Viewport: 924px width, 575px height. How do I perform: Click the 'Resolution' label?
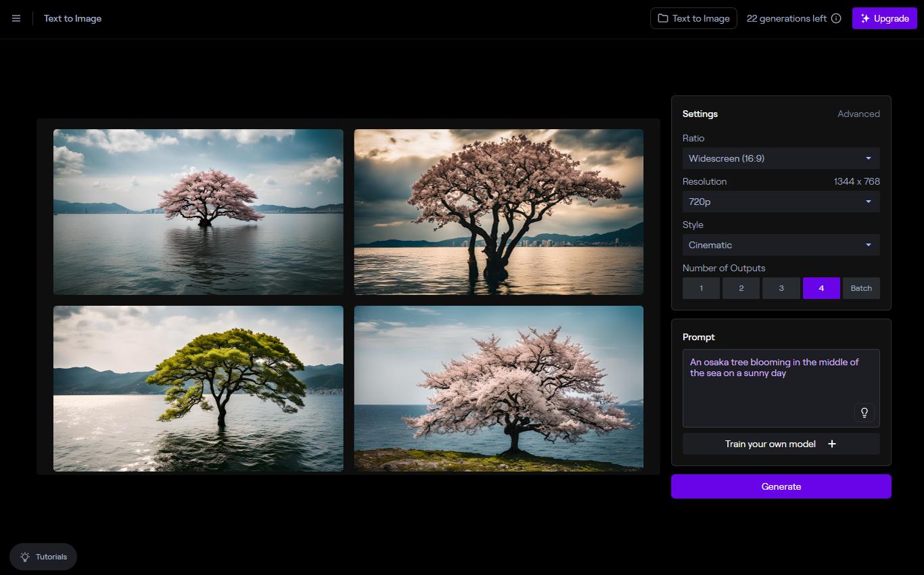pos(705,181)
